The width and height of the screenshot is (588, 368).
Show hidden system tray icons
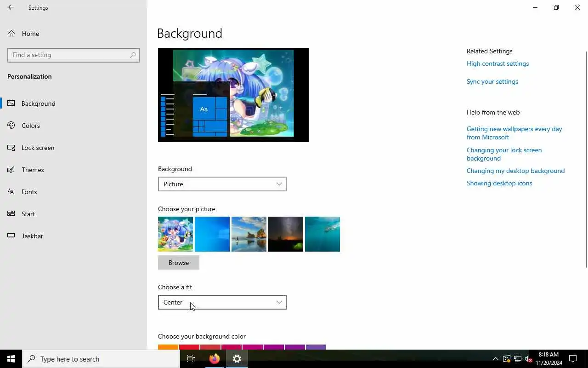click(495, 359)
